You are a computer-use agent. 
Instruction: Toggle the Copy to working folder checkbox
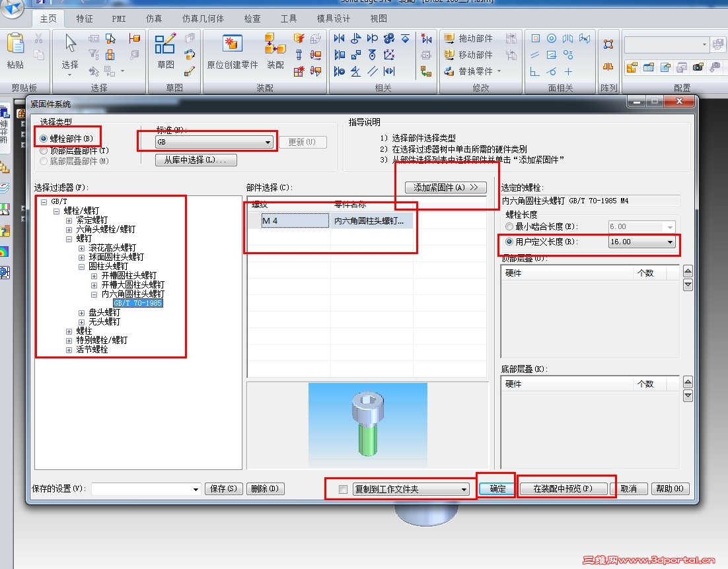343,489
